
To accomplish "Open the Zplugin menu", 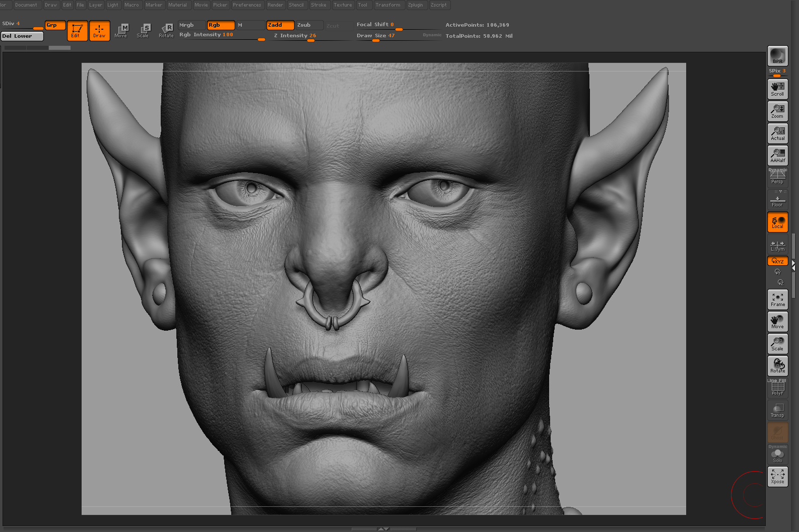I will [416, 5].
